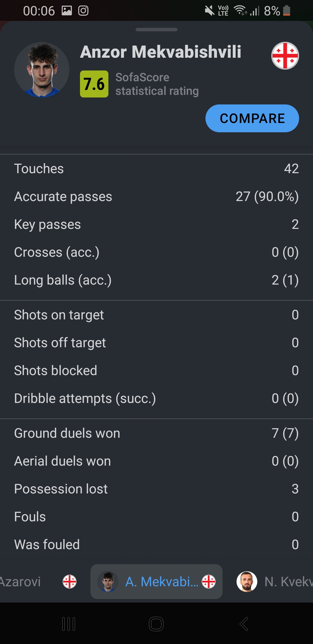Tap the Georgia flag next to Azarovi
313x644 pixels.
click(70, 582)
